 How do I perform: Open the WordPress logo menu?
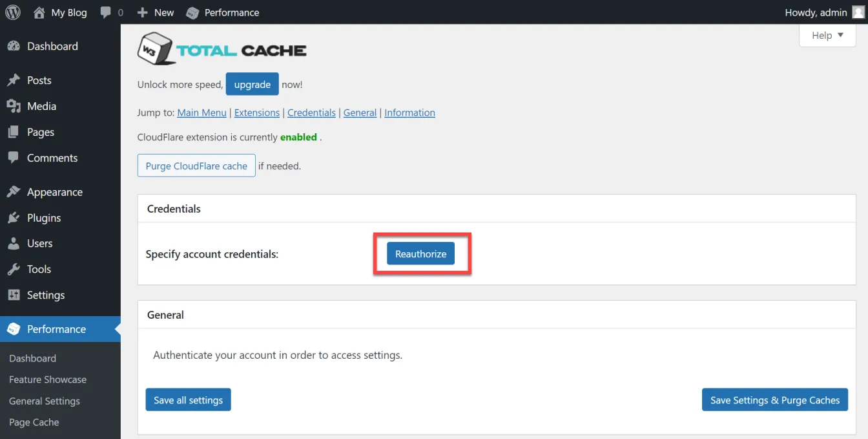tap(12, 12)
